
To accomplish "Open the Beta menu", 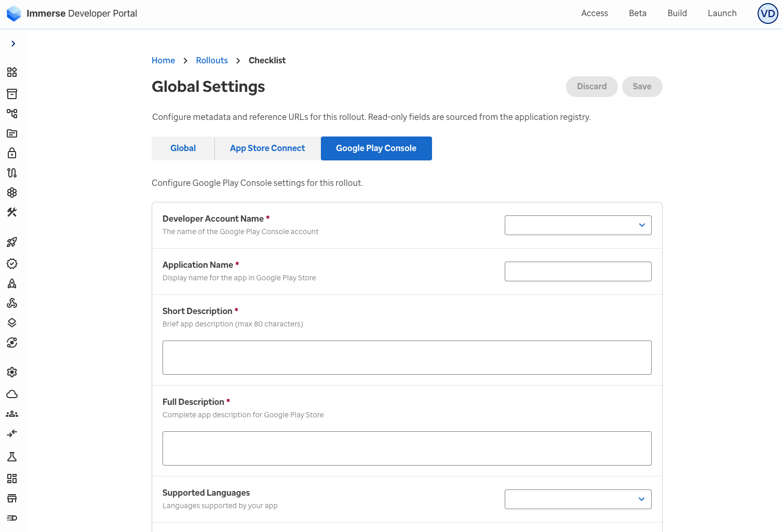I will [638, 13].
